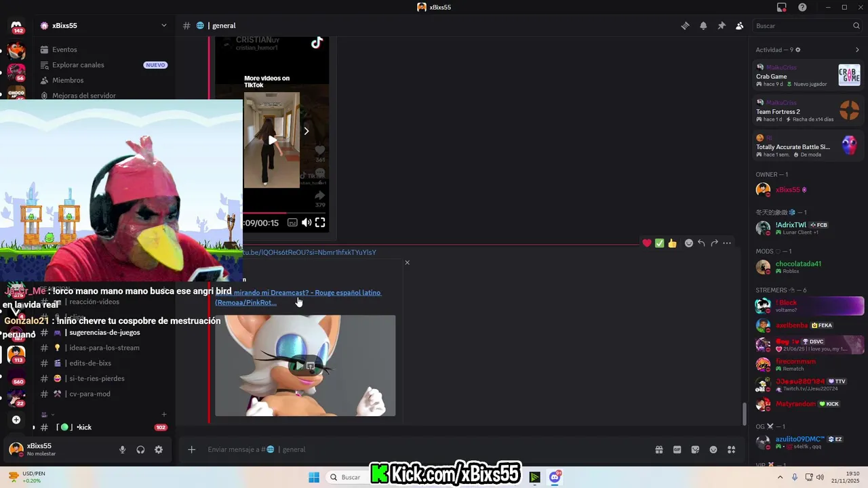The width and height of the screenshot is (868, 488).
Task: Select the server icon with 113 badge
Action: tap(16, 354)
